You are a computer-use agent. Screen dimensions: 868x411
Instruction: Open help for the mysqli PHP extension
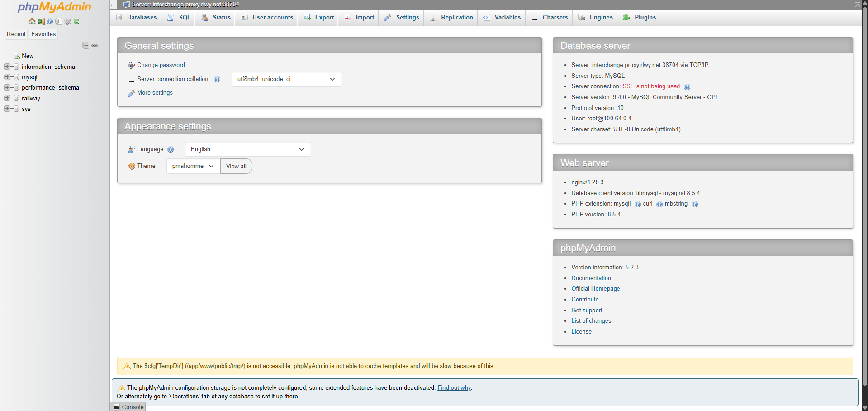(638, 204)
